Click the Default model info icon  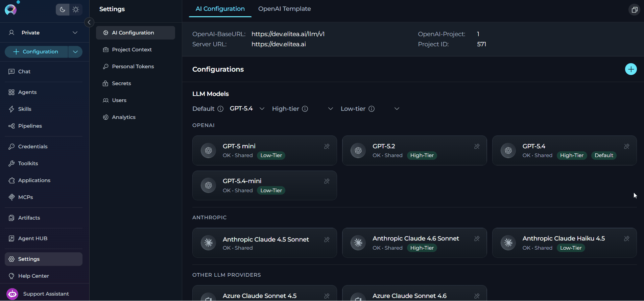pos(220,109)
